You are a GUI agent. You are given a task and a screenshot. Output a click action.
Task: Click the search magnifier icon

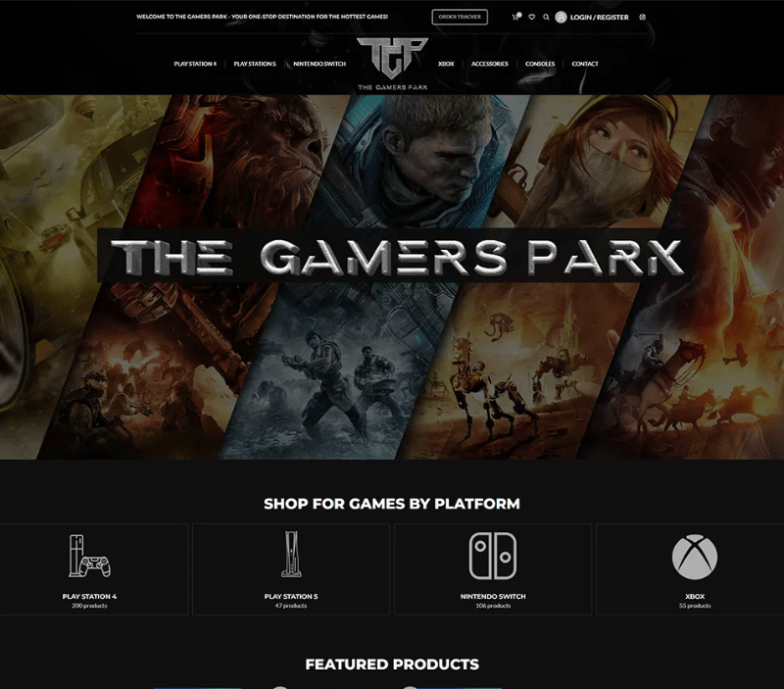546,17
